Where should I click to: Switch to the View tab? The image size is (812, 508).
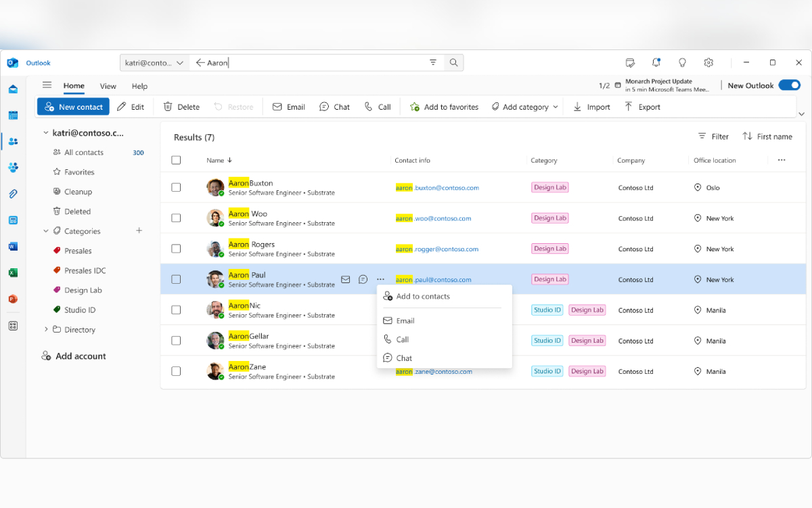tap(108, 86)
